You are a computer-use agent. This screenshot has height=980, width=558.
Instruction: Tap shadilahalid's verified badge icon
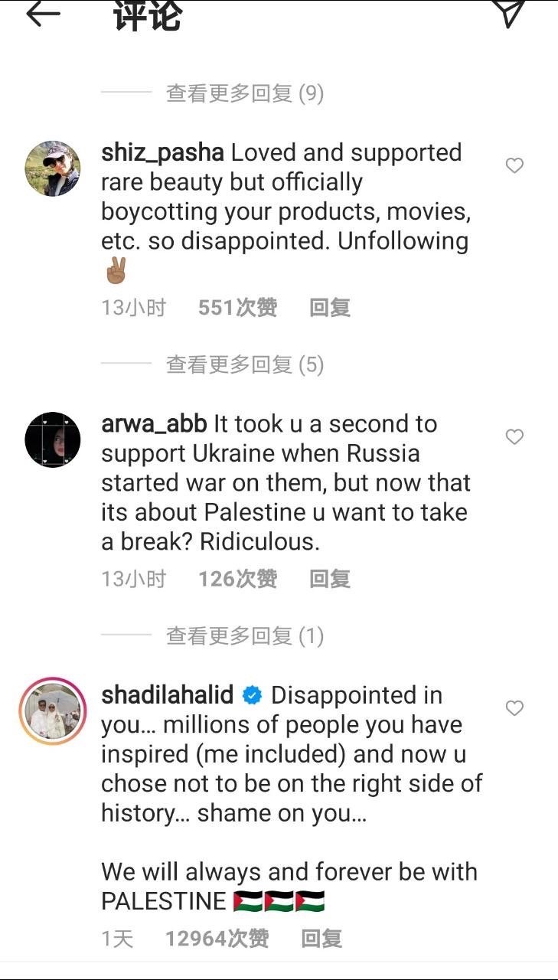coord(253,695)
